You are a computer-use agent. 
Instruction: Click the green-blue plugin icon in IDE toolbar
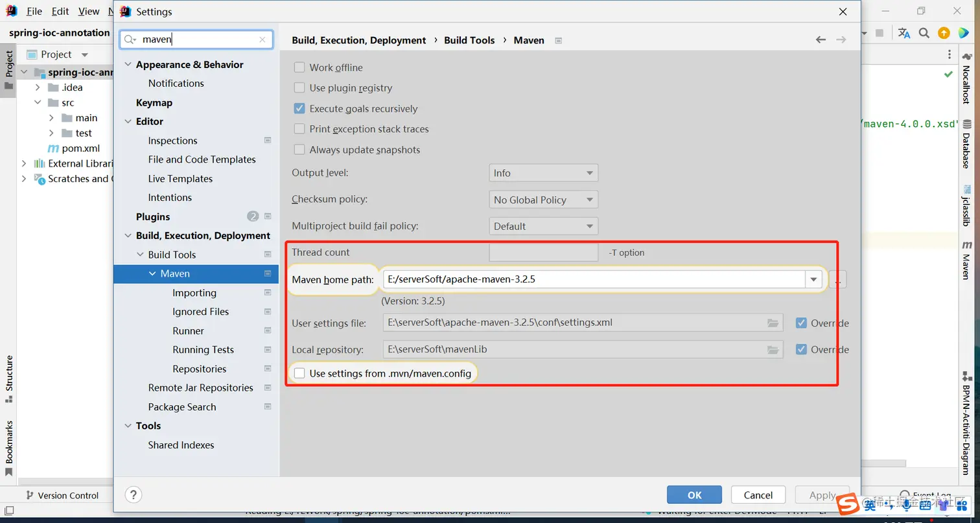(x=963, y=33)
